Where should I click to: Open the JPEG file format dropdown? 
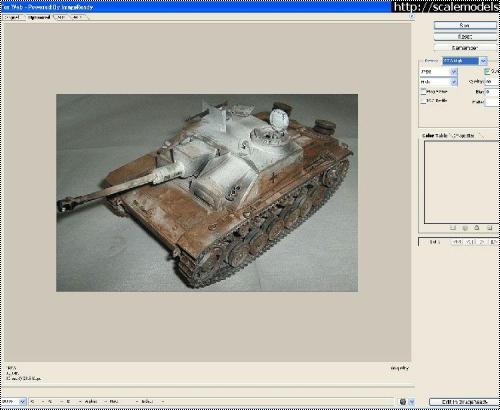point(438,72)
